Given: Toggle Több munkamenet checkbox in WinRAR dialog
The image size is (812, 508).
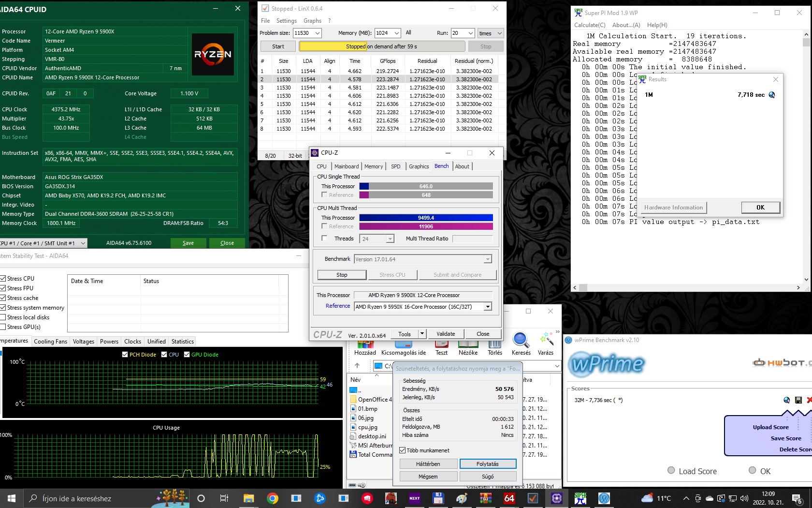Looking at the screenshot, I should click(x=402, y=450).
